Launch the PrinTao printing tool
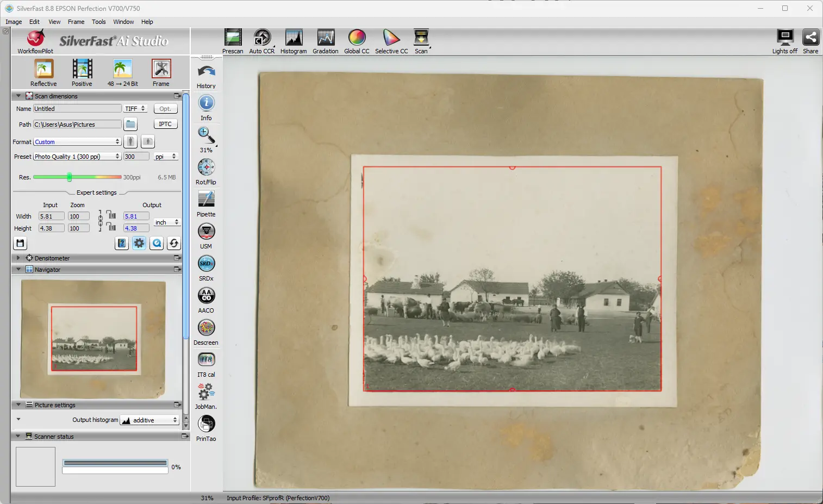The width and height of the screenshot is (823, 504). click(206, 424)
